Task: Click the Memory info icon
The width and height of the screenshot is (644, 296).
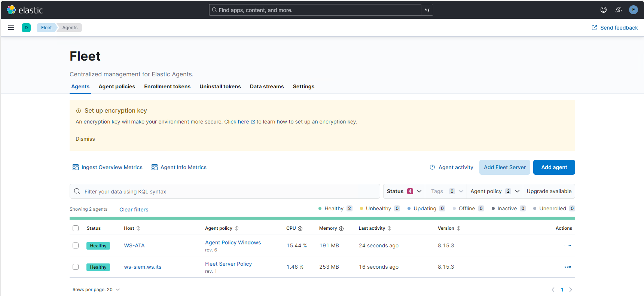Action: [x=341, y=228]
